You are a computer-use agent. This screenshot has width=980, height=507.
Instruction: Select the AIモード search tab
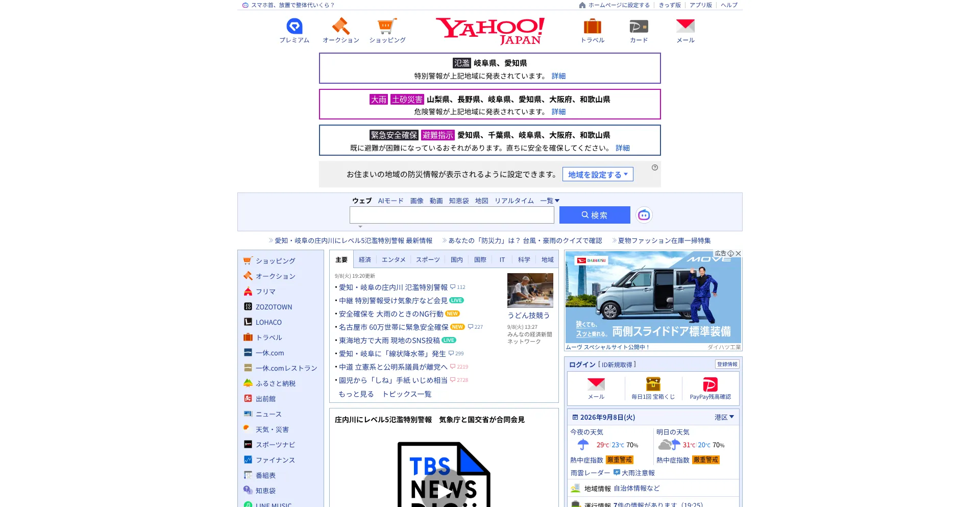(x=391, y=201)
